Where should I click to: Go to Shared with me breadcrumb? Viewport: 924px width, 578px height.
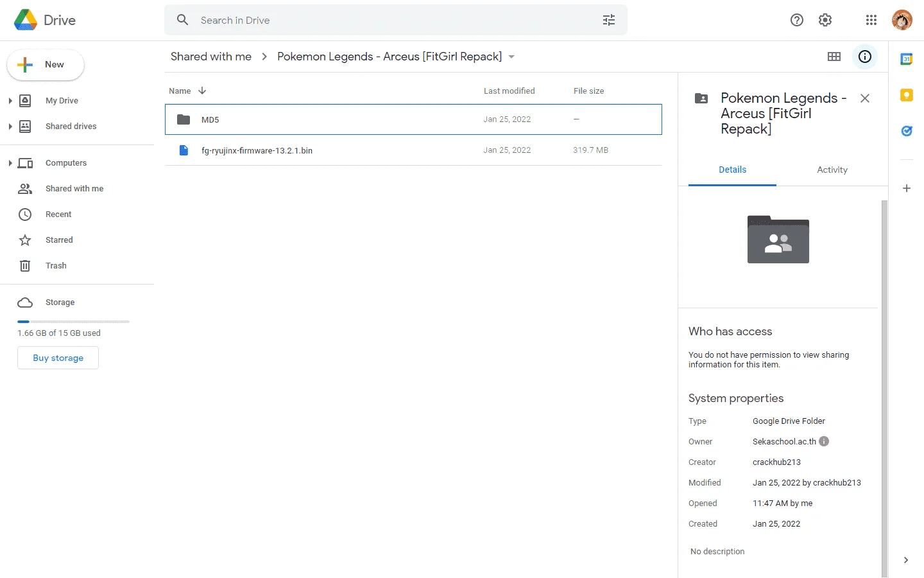tap(211, 57)
